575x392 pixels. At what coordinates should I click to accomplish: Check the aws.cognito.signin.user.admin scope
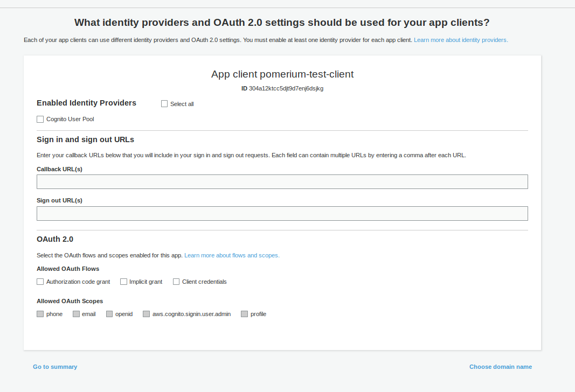(146, 313)
